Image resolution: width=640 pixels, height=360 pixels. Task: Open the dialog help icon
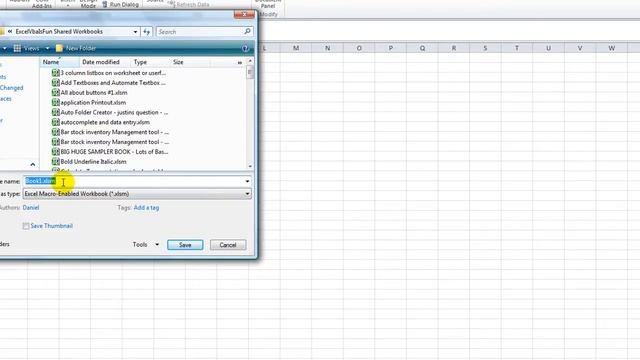click(245, 49)
